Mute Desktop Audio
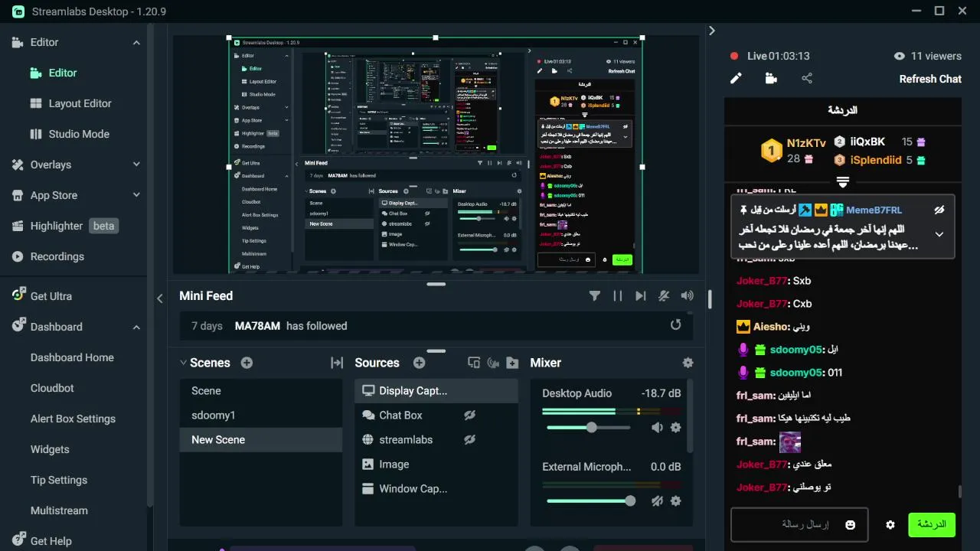Image resolution: width=980 pixels, height=551 pixels. coord(657,428)
